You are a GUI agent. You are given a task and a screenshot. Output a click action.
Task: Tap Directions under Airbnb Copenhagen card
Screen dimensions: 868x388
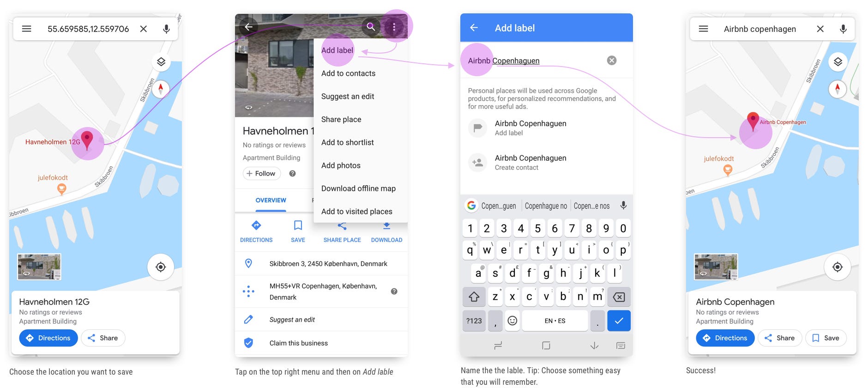pyautogui.click(x=725, y=338)
